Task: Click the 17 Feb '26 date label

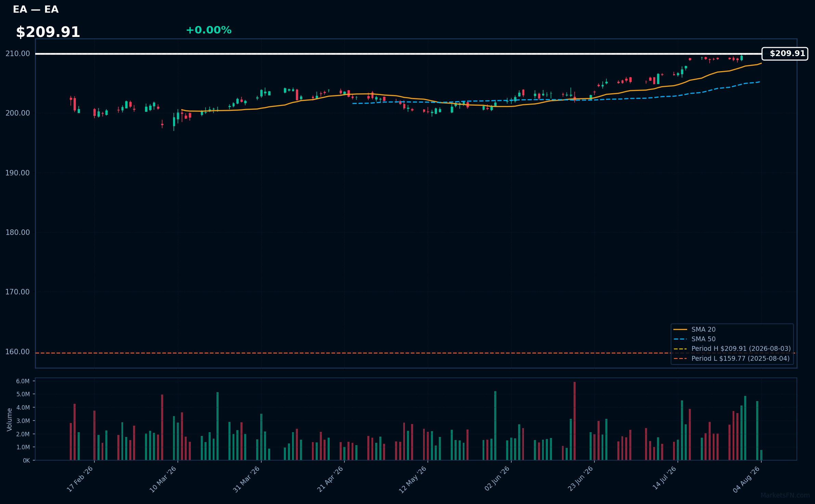Action: 80,479
